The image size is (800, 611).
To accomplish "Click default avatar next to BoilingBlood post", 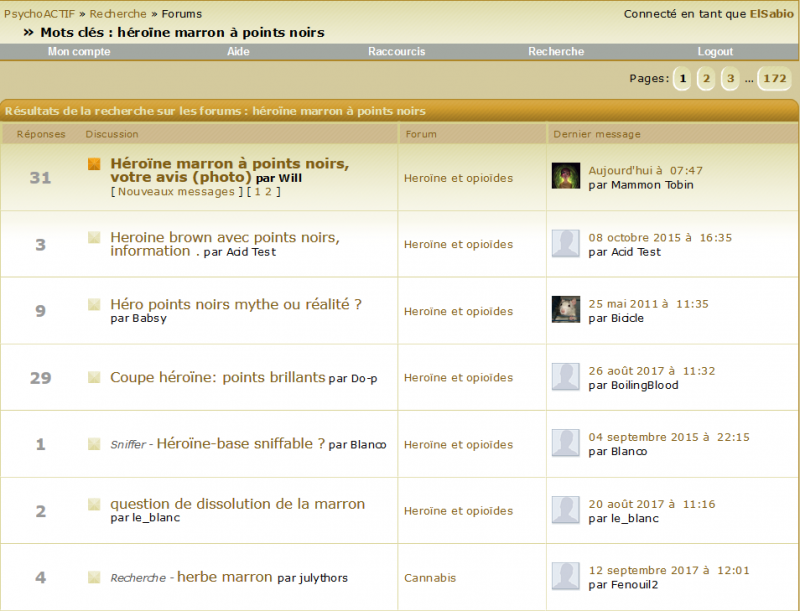I will point(566,377).
